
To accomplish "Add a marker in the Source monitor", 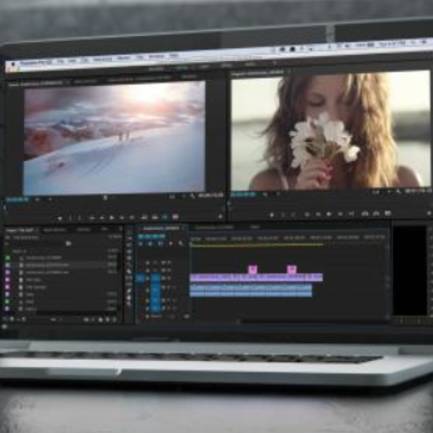I will [60, 219].
